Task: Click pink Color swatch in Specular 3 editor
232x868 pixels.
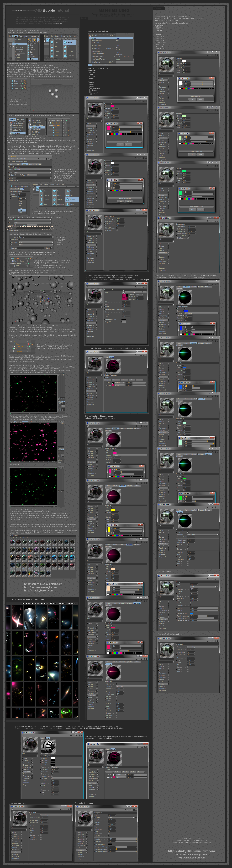Action: click(x=113, y=628)
